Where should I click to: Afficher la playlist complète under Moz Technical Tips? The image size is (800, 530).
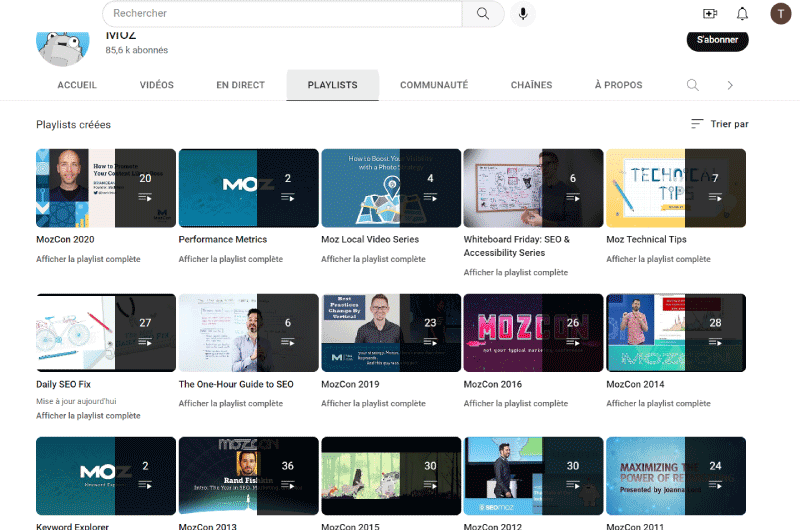pyautogui.click(x=658, y=259)
